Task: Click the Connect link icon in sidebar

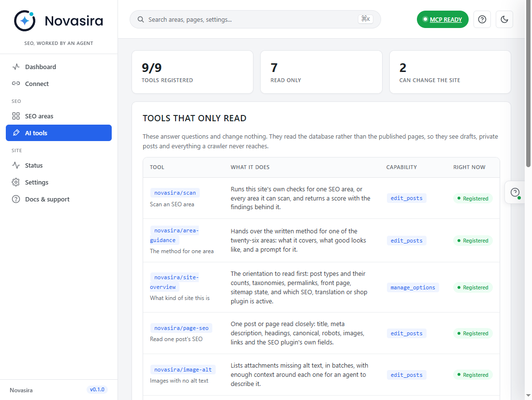Action: [x=16, y=84]
